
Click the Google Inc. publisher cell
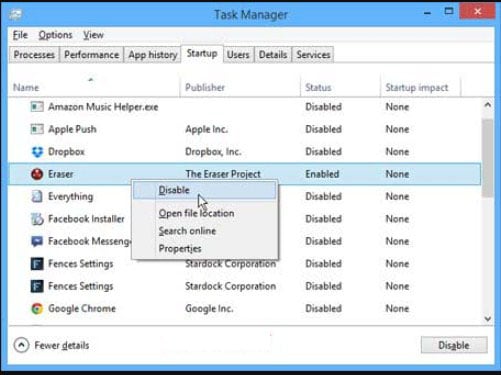pos(209,309)
